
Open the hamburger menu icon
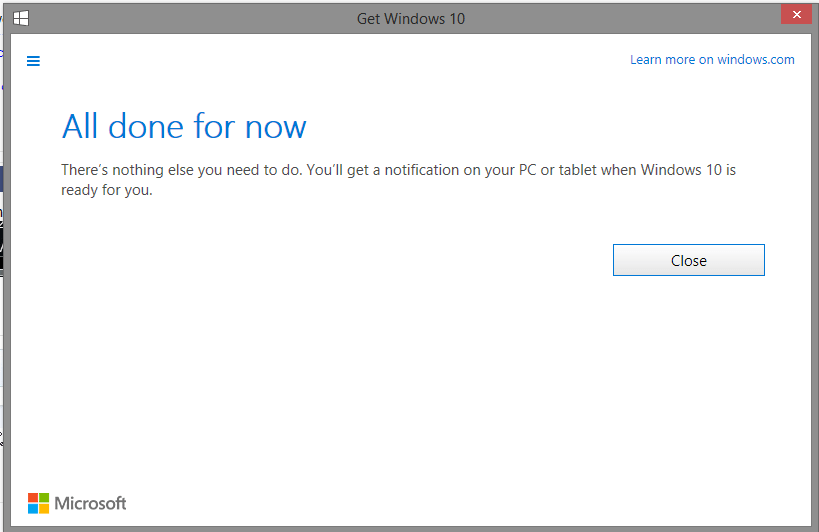click(33, 61)
